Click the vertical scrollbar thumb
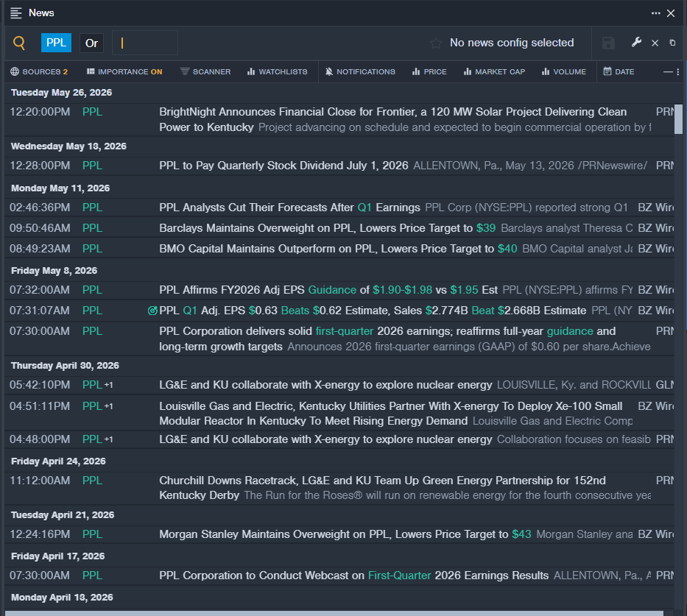This screenshot has width=687, height=616. [x=678, y=118]
